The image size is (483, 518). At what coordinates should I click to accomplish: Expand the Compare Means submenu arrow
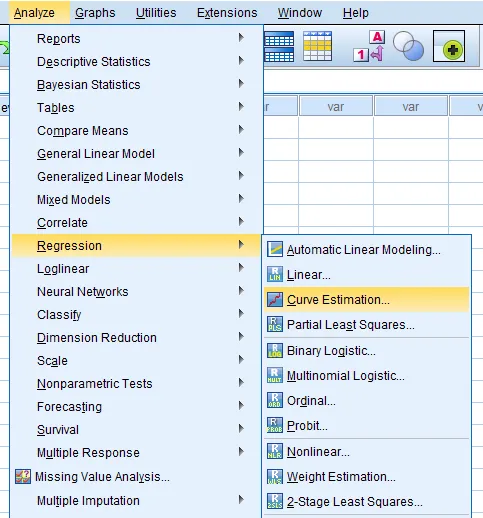coord(241,130)
